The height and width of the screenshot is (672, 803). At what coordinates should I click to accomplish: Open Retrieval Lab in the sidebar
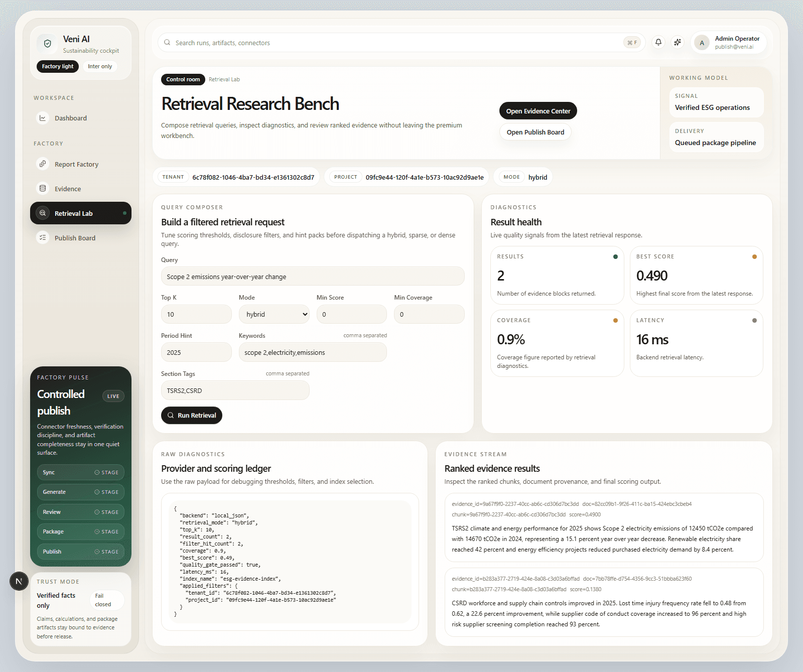point(80,213)
